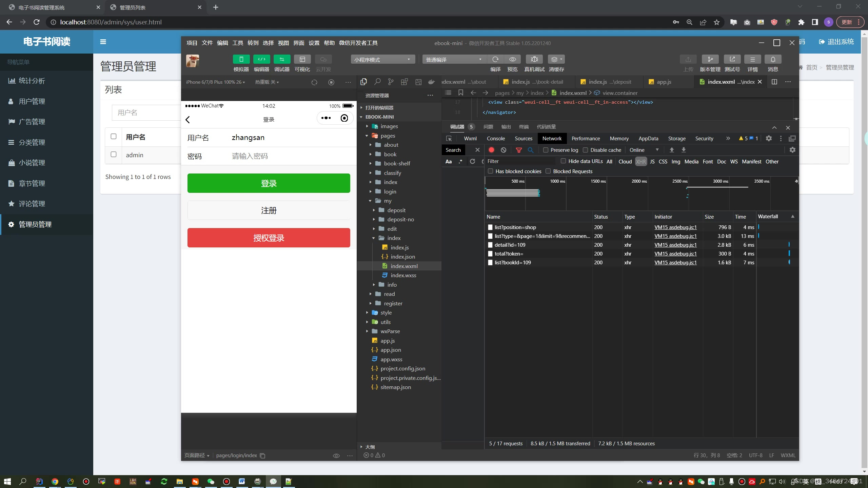Check the admin row checkbox

[114, 155]
